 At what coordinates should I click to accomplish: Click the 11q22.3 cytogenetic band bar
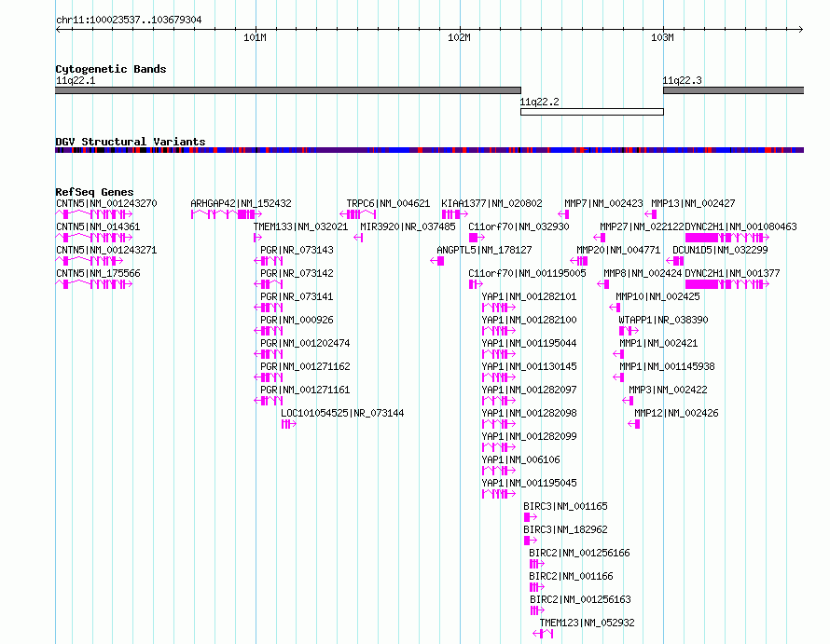pyautogui.click(x=734, y=90)
